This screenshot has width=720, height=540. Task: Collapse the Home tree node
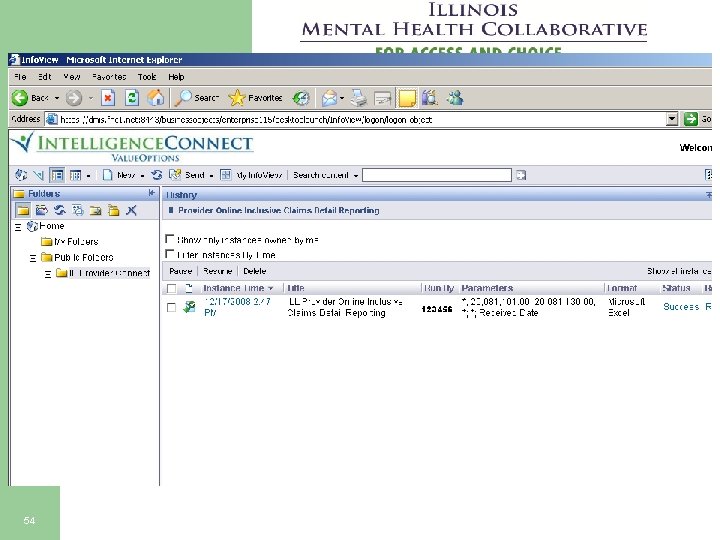click(x=18, y=227)
